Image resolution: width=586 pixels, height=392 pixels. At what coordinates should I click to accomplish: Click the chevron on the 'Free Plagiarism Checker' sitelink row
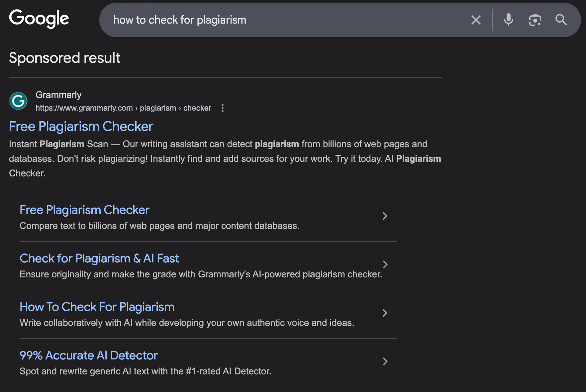[385, 216]
